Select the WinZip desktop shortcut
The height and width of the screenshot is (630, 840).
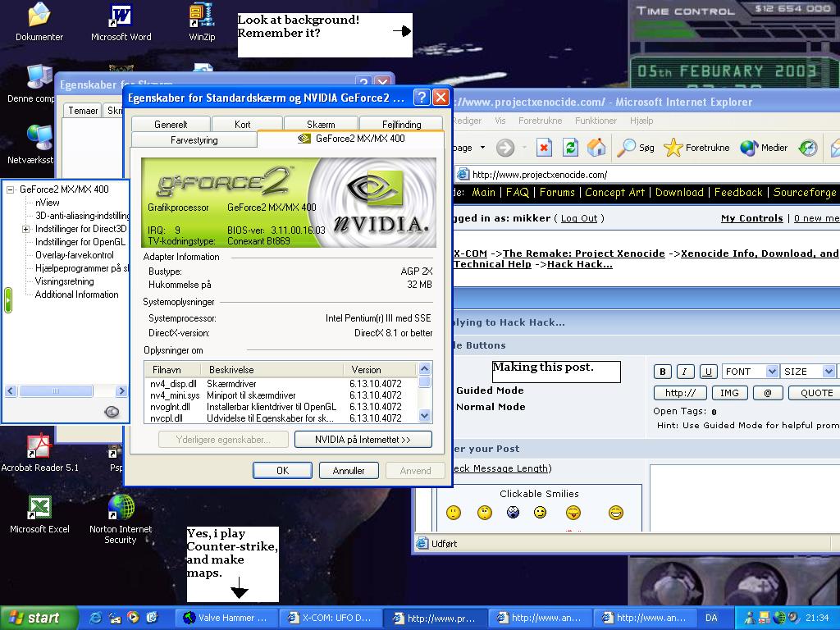(202, 22)
